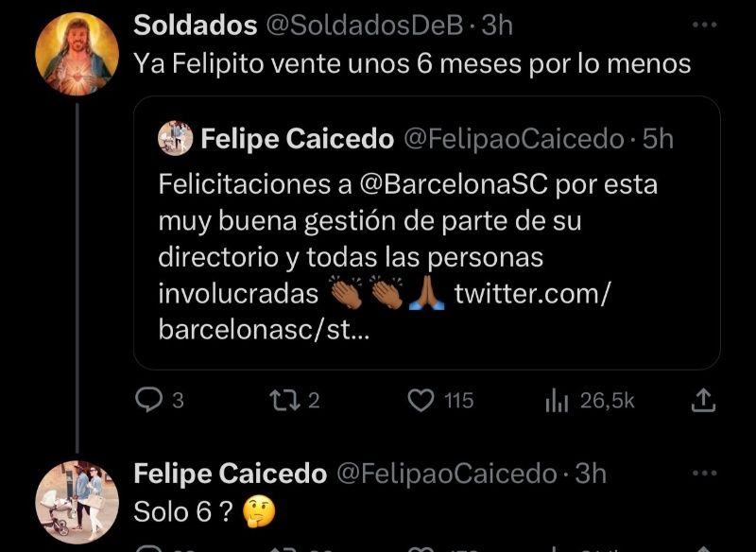
Task: Click the @FelipaoCaicedo handle on the reply
Action: [446, 473]
